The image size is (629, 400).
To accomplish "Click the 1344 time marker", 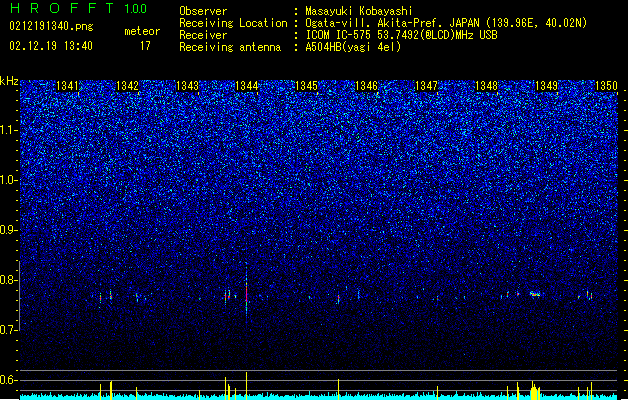I will [x=247, y=86].
